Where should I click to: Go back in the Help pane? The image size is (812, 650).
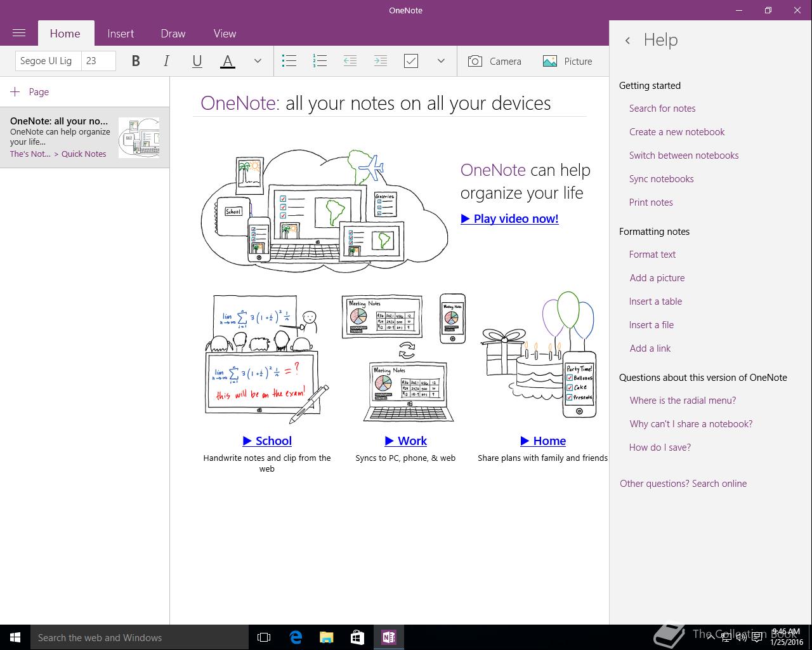point(627,40)
